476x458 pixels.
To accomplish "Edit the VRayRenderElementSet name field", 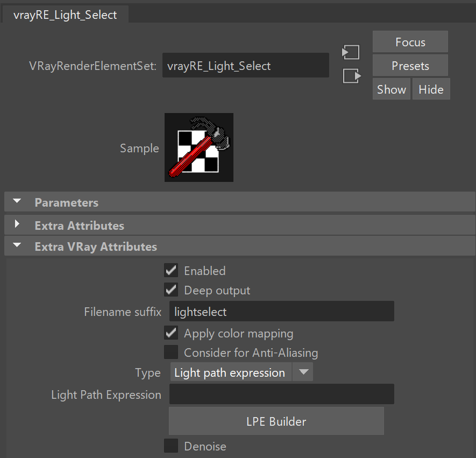I will tap(246, 65).
